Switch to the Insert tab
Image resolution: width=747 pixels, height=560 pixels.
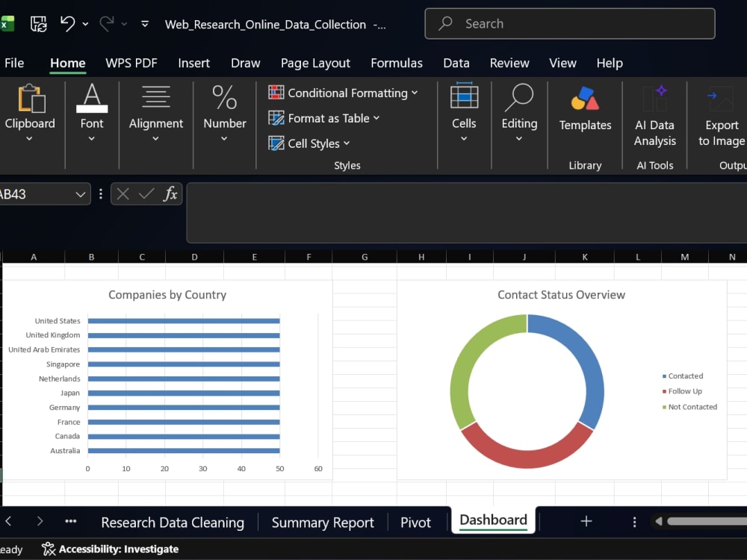point(194,63)
